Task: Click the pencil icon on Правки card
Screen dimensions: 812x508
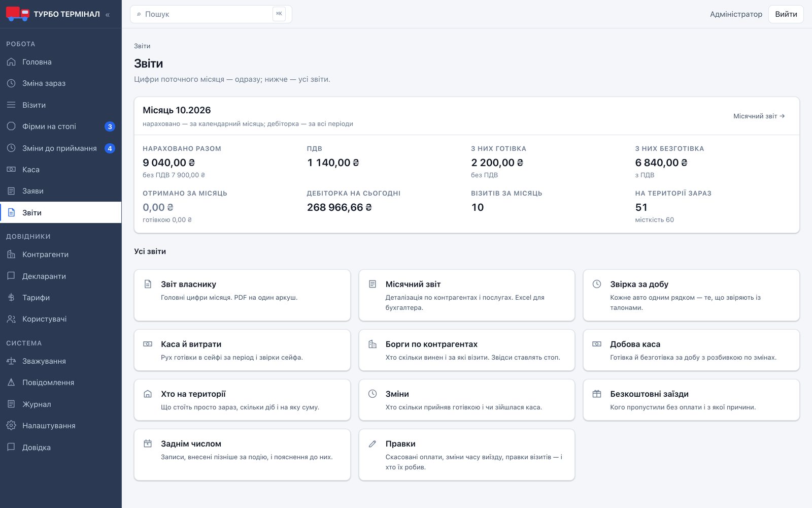Action: [373, 444]
